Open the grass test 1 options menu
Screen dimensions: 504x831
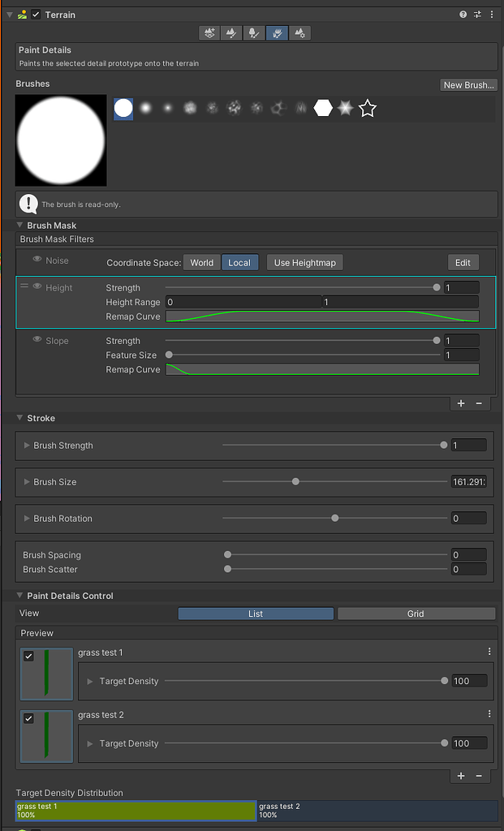[489, 652]
